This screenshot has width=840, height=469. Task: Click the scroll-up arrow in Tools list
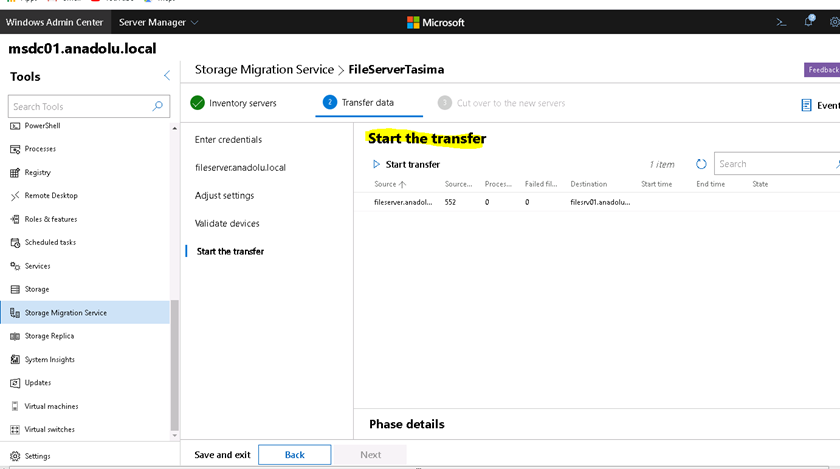tap(174, 129)
